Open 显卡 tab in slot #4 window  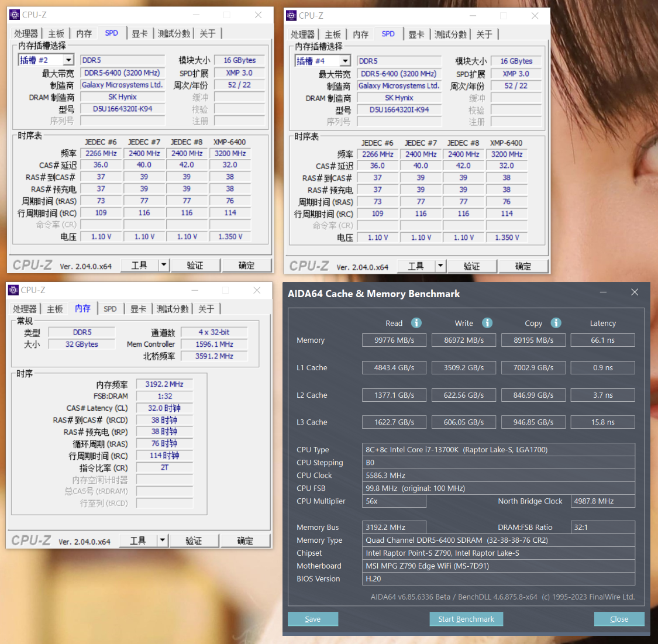pos(416,35)
